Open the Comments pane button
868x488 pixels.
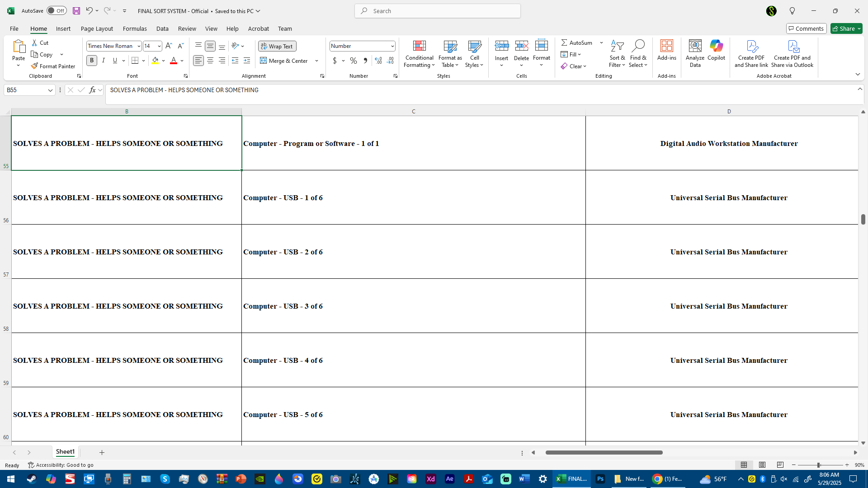806,28
